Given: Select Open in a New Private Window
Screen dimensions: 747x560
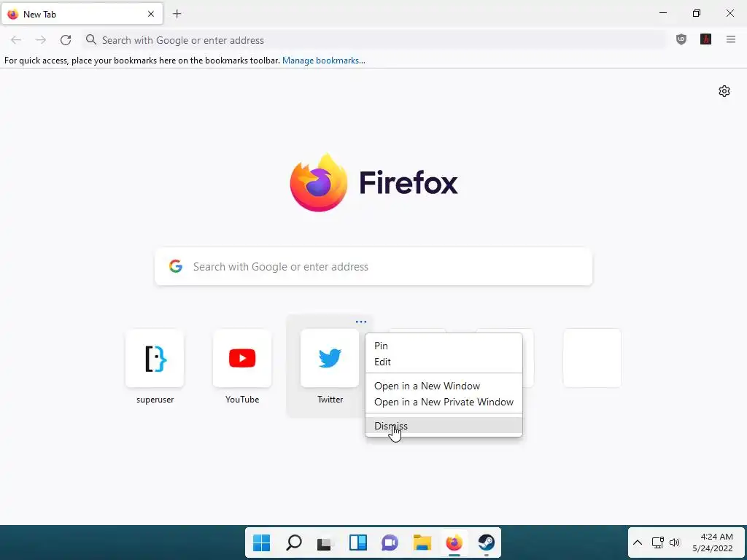Looking at the screenshot, I should (444, 402).
